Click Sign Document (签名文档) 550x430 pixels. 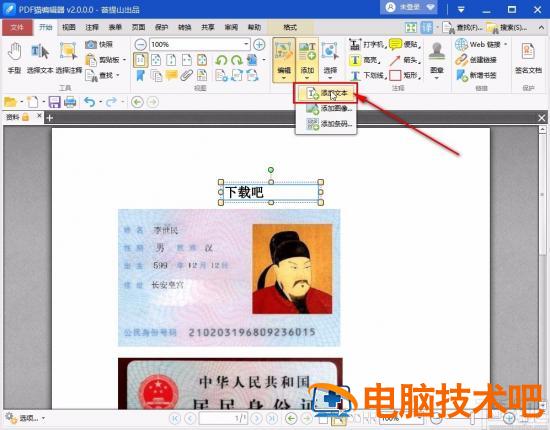pyautogui.click(x=528, y=58)
